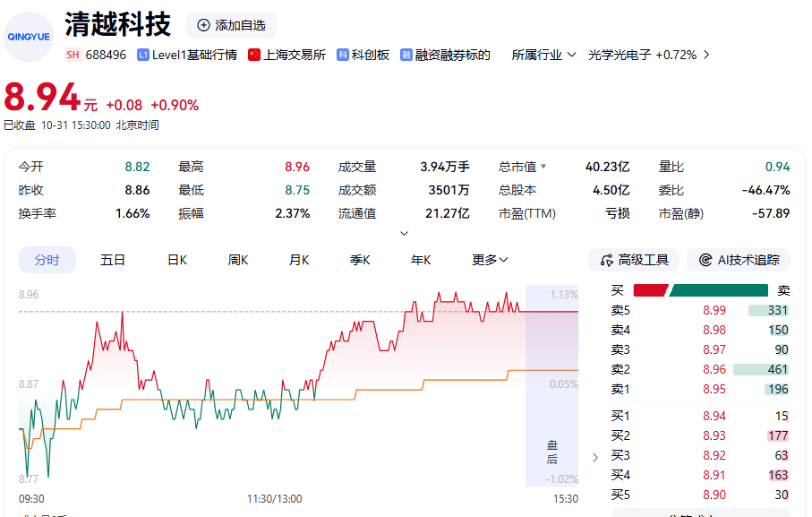This screenshot has width=812, height=517.
Task: Click the 融资融券标的 badge icon
Action: tap(406, 55)
